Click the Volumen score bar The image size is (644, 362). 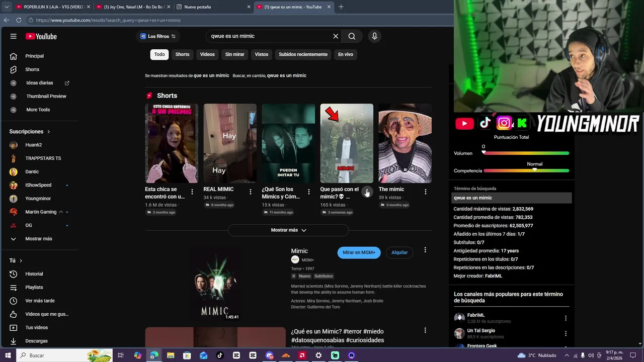526,153
